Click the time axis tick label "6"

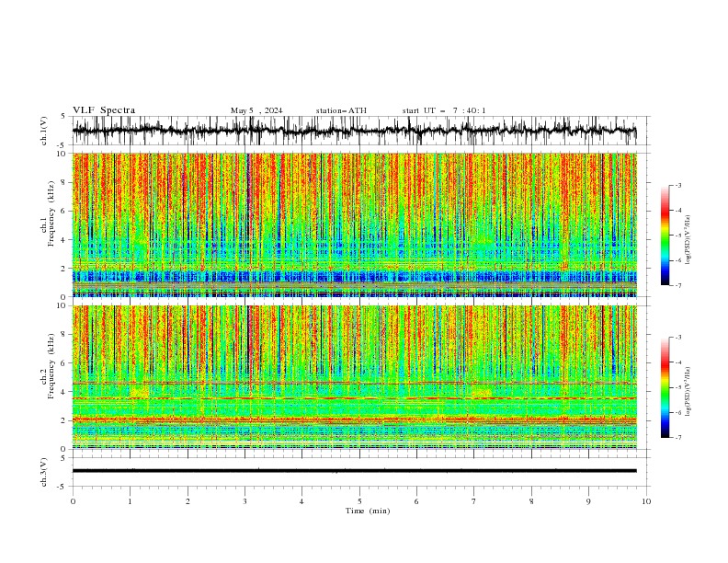[416, 501]
